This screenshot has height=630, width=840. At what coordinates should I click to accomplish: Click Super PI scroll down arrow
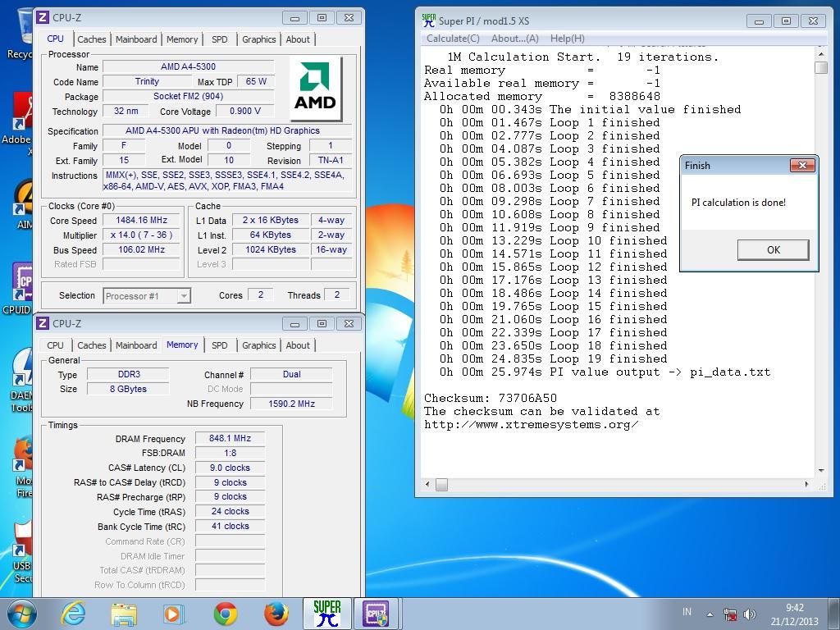pos(820,471)
